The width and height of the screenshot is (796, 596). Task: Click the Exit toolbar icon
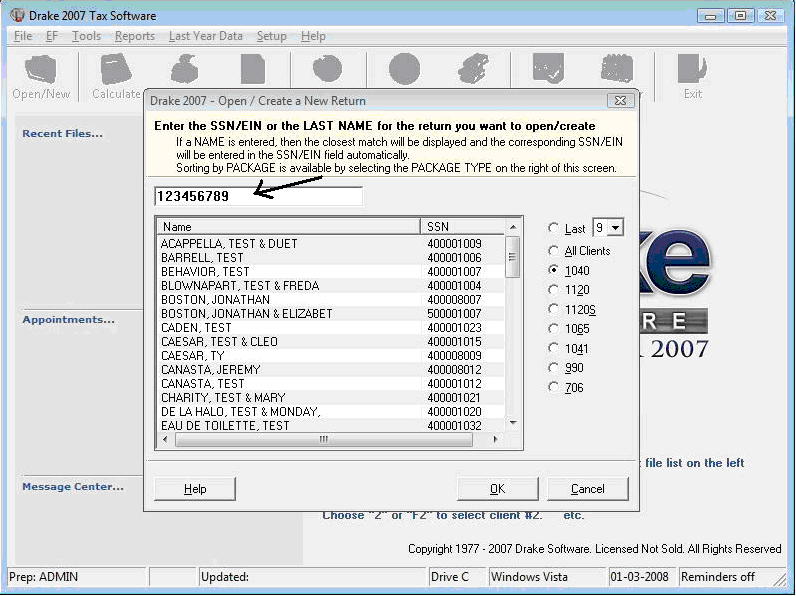coord(692,69)
